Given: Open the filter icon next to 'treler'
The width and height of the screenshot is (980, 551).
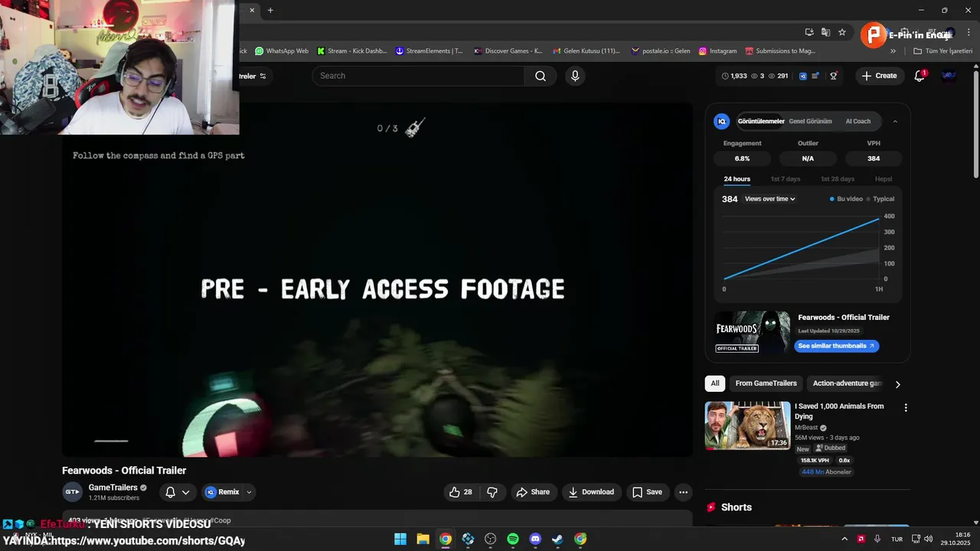Looking at the screenshot, I should point(263,76).
